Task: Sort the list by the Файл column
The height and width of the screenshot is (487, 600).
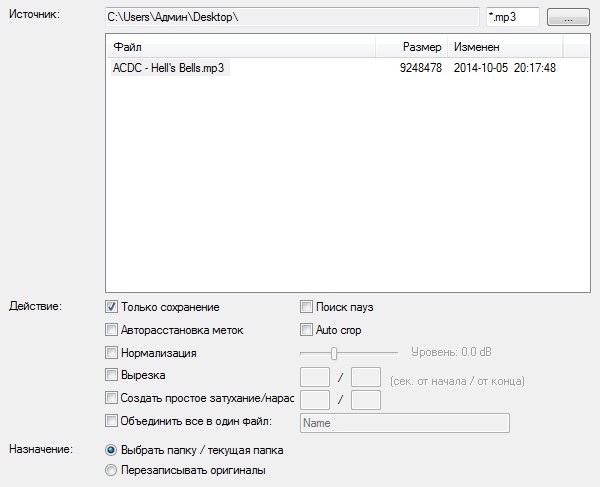Action: pos(240,47)
